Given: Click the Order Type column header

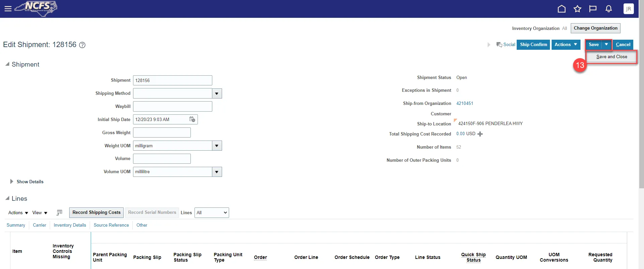Looking at the screenshot, I should tap(387, 258).
